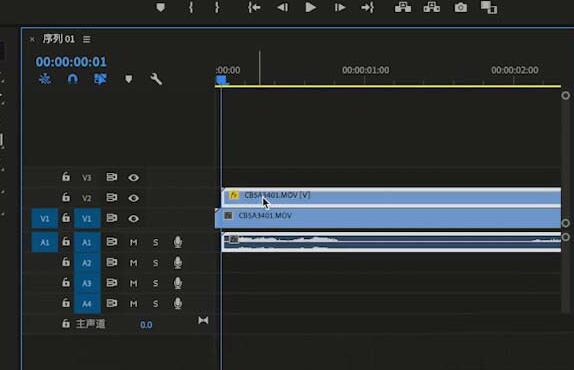Open timeline display settings wrench

pyautogui.click(x=156, y=79)
